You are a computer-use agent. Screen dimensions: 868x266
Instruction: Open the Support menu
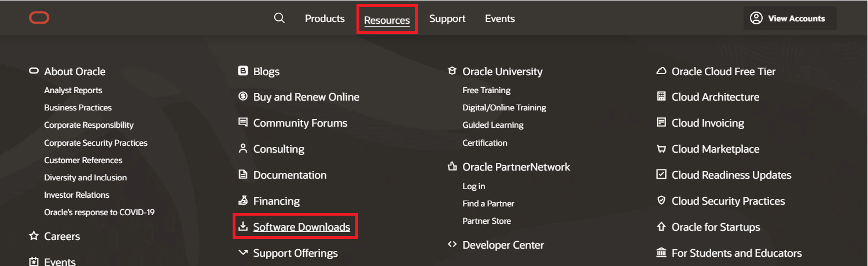point(447,19)
